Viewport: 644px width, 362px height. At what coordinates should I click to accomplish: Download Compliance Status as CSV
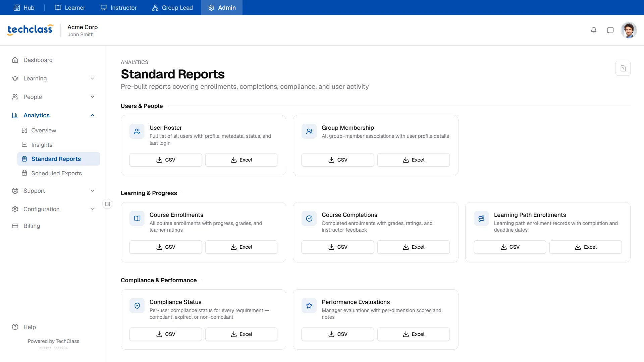(166, 334)
